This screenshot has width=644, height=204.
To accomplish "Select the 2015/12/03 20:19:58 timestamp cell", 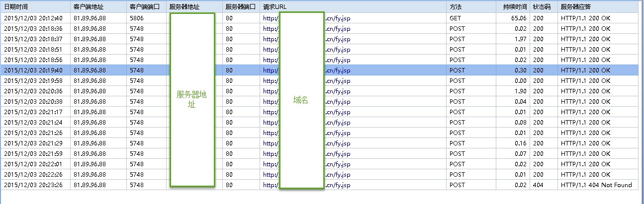I will (x=33, y=80).
